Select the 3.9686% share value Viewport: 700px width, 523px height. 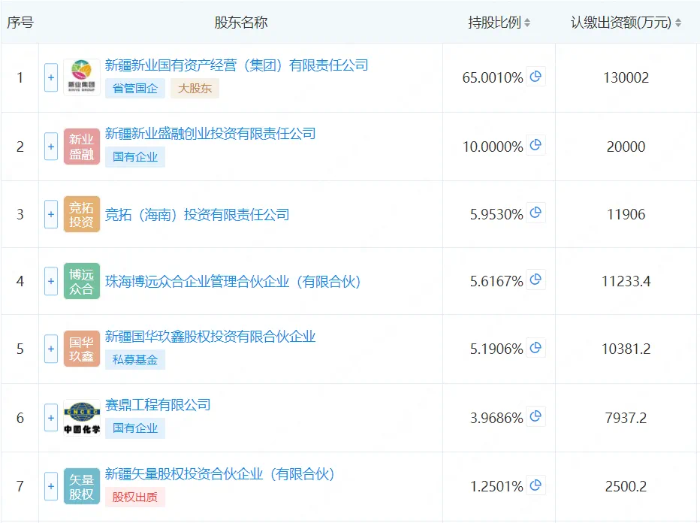496,418
